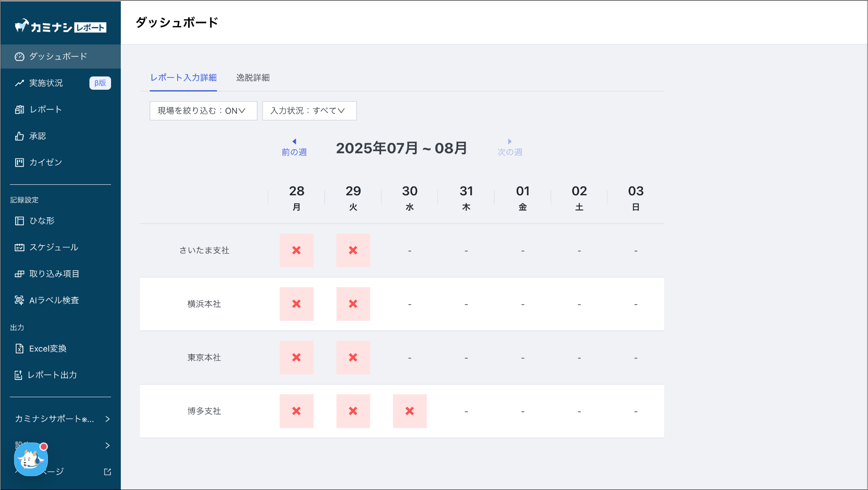Click 博多支社 red X cell on 30th
This screenshot has width=868, height=490.
409,411
